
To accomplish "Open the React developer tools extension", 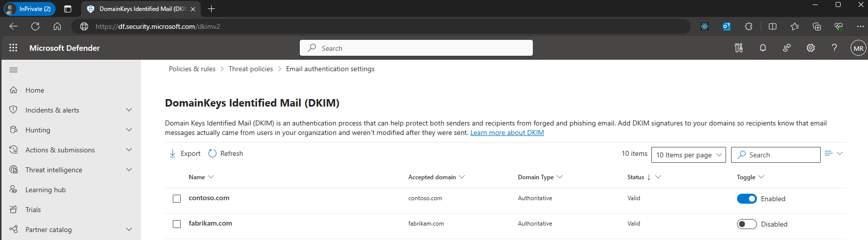I will point(705,26).
